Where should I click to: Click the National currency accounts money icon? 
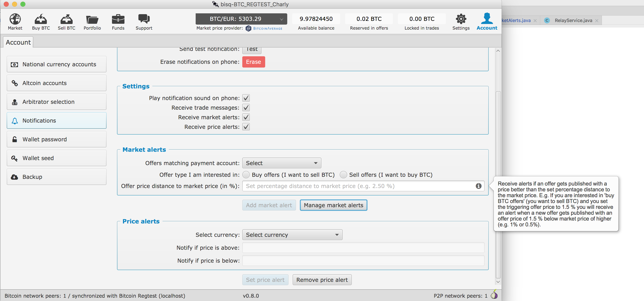tap(15, 65)
